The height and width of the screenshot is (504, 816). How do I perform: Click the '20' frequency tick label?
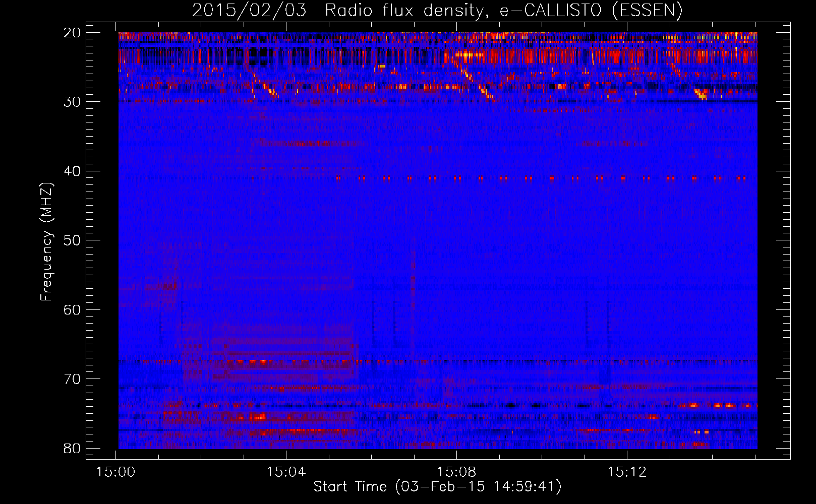[x=73, y=32]
